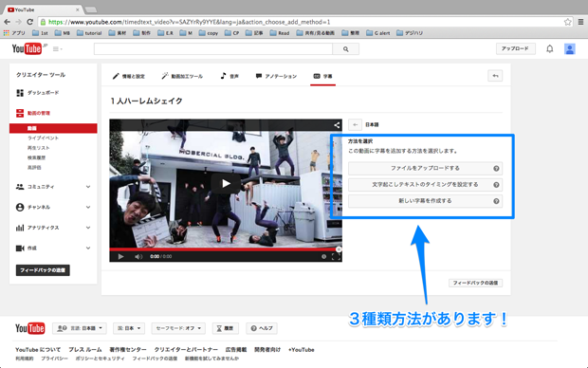Open the 国: 日本 country dropdown
This screenshot has height=368, width=588.
coord(129,328)
